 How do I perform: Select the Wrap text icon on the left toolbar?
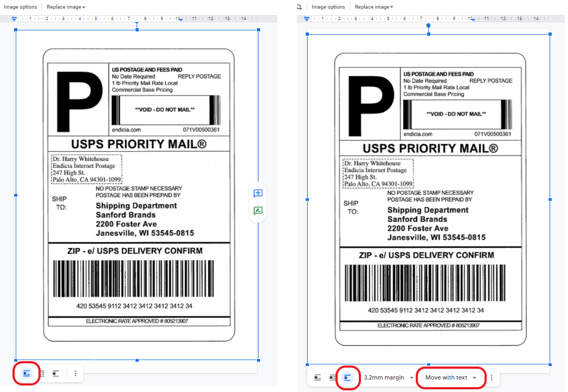click(x=42, y=373)
